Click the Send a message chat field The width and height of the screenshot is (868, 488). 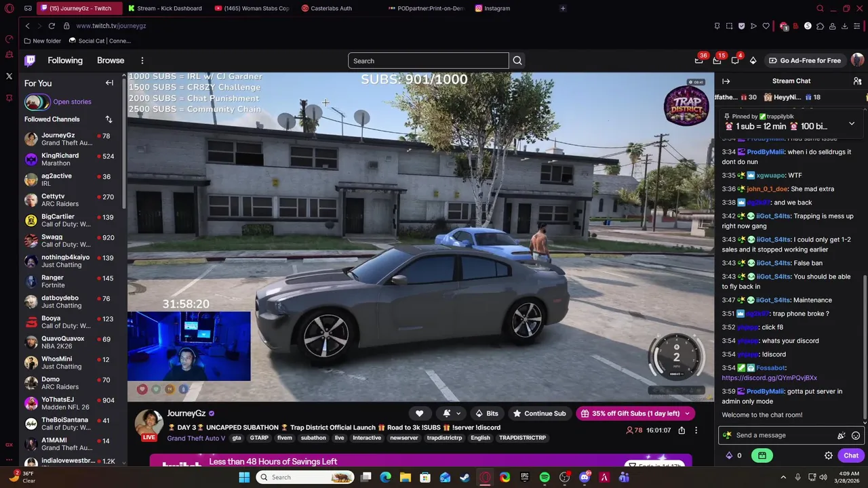click(x=783, y=436)
